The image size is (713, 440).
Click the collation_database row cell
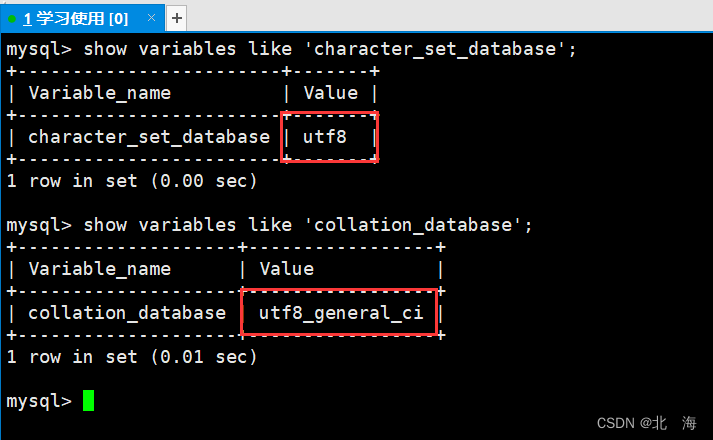point(127,313)
